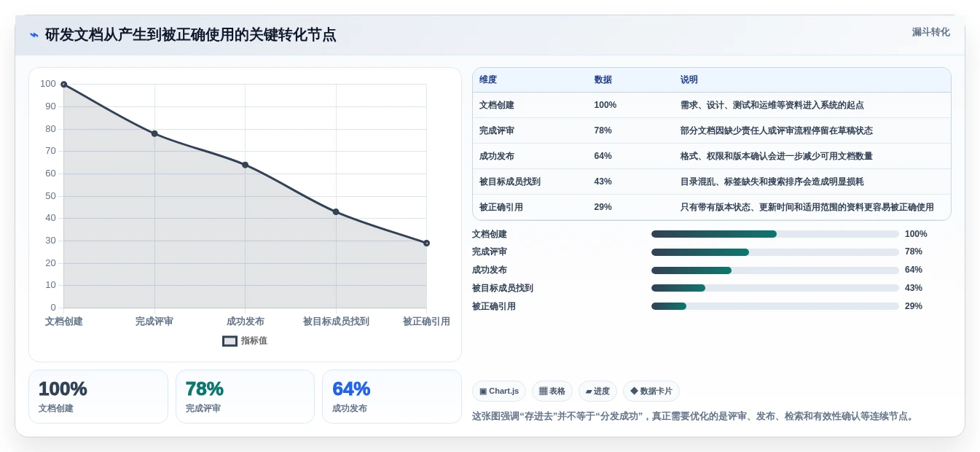Select the 表格 chip
980x452 pixels.
pos(552,391)
